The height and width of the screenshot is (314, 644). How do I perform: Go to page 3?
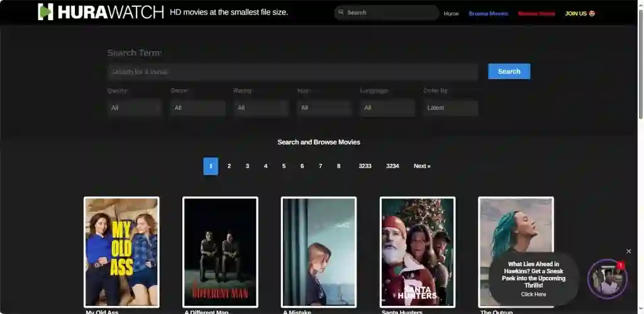(x=247, y=166)
